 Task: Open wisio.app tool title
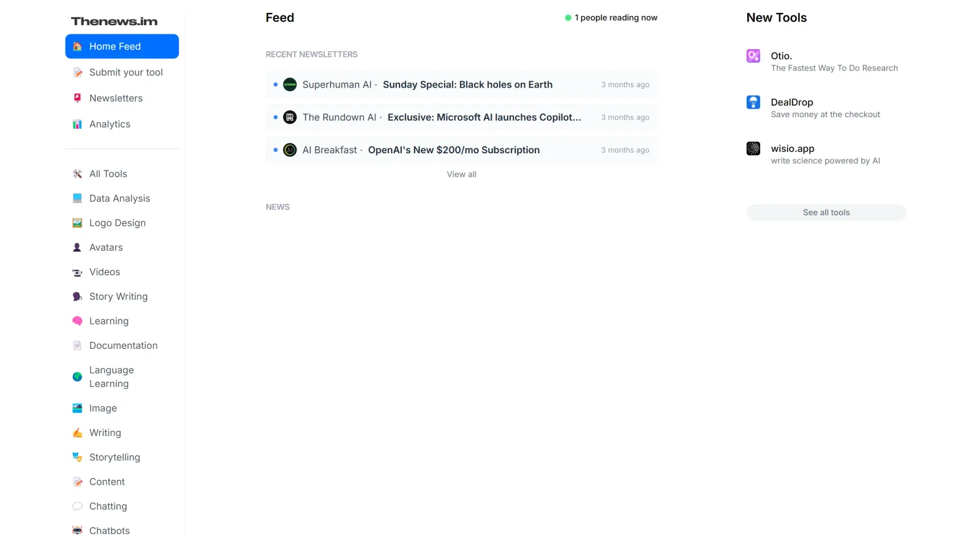(793, 149)
